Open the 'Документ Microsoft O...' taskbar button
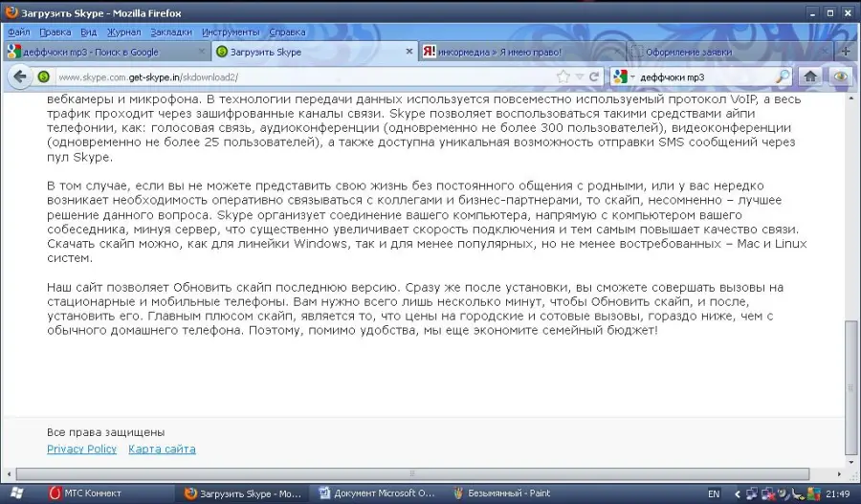The width and height of the screenshot is (861, 504). point(378,493)
